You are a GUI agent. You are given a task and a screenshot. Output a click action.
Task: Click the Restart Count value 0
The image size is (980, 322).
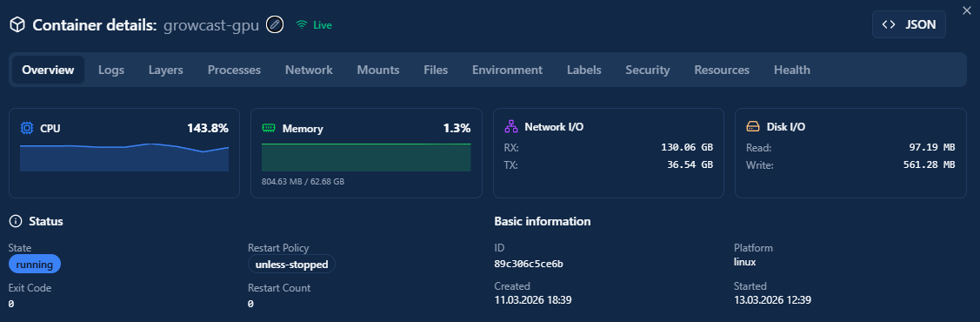[250, 304]
